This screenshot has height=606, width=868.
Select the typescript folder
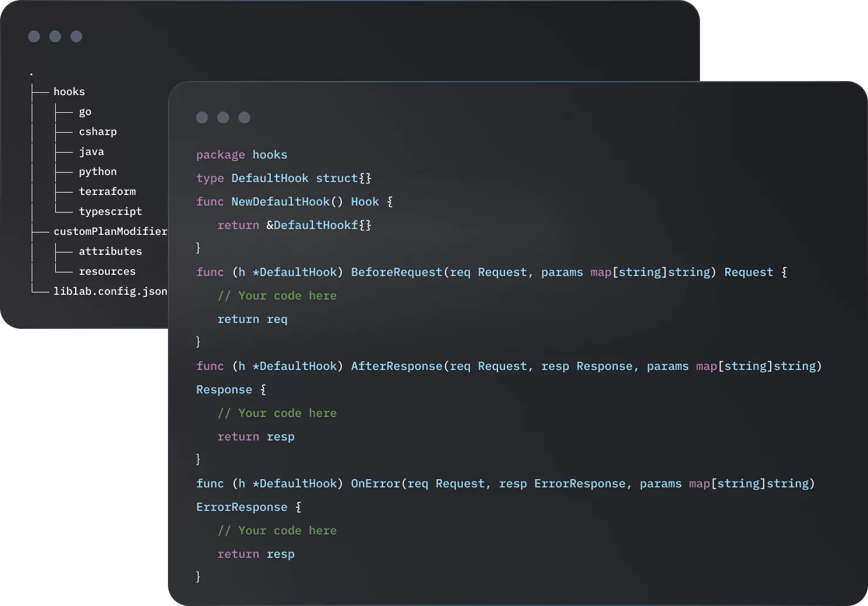click(x=110, y=211)
